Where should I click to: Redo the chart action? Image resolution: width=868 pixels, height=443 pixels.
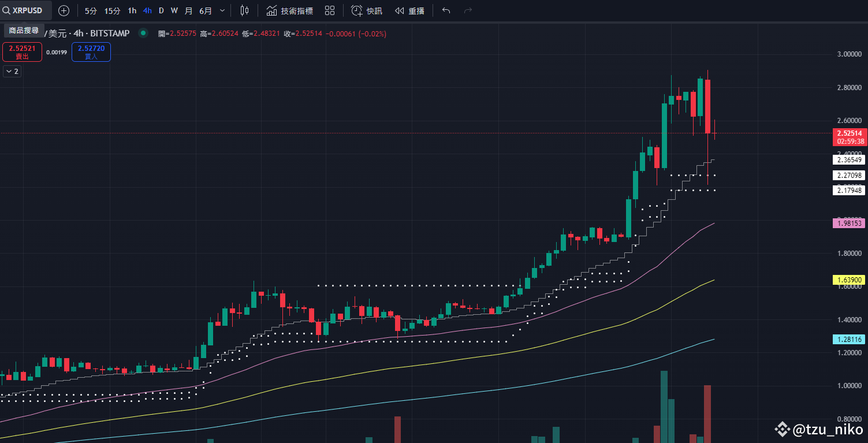click(468, 10)
